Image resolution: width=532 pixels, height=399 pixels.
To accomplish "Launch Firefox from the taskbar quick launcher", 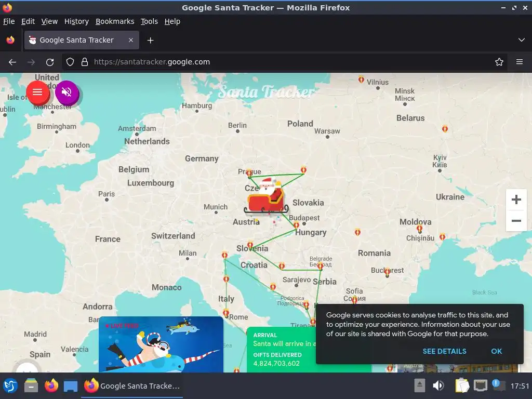I will pyautogui.click(x=51, y=386).
